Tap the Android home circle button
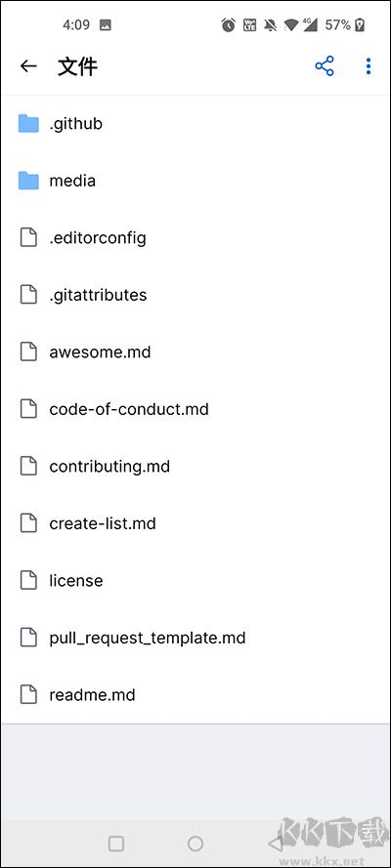 [x=195, y=843]
